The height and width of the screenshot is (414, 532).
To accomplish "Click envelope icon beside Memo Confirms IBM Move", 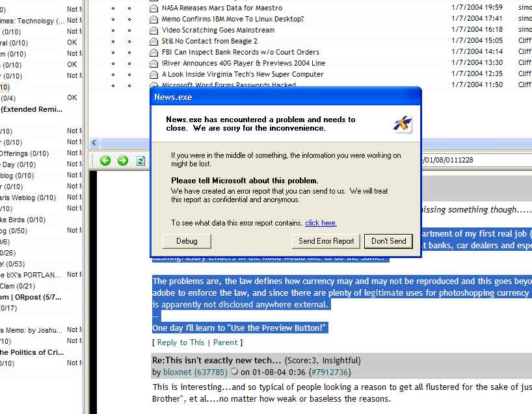I will pyautogui.click(x=153, y=19).
